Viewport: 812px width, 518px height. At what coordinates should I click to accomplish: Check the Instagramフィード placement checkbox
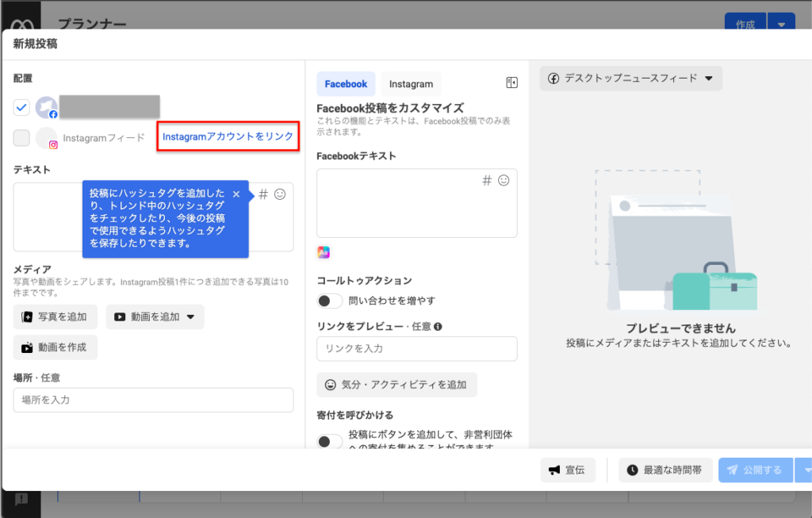coord(21,138)
